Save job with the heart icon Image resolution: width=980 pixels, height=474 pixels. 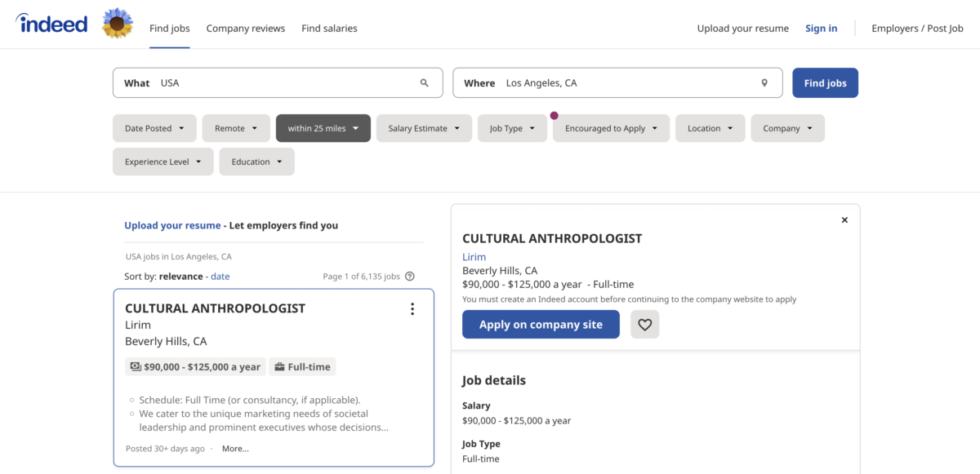pyautogui.click(x=644, y=325)
